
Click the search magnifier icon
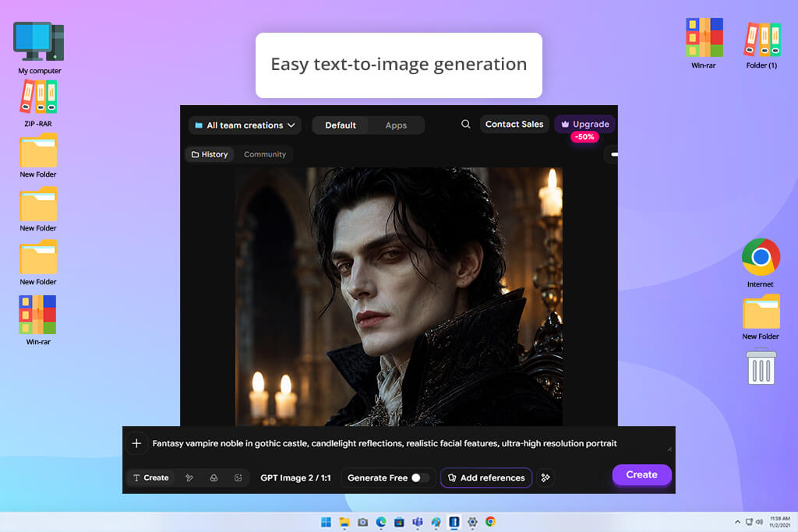pos(465,124)
